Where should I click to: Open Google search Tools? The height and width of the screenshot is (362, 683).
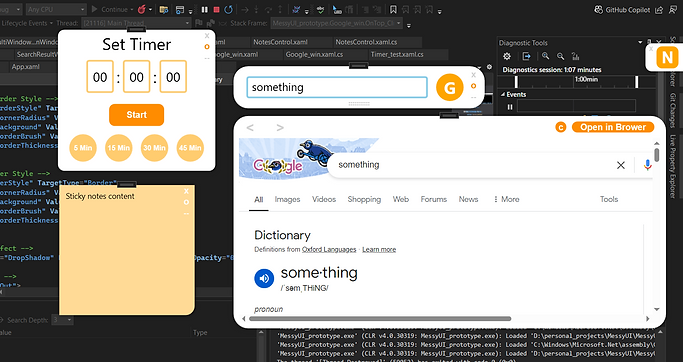(x=609, y=199)
